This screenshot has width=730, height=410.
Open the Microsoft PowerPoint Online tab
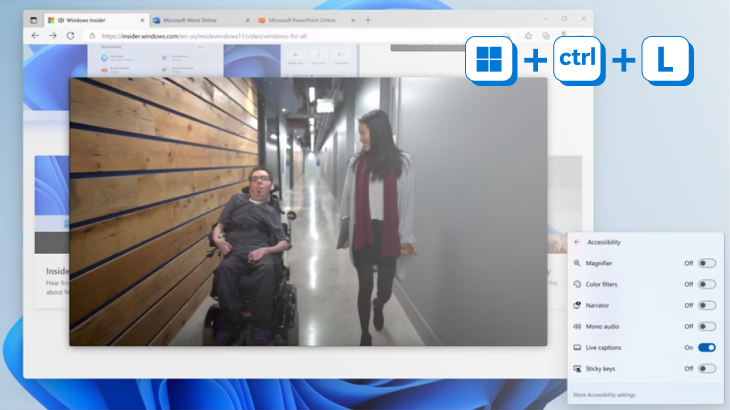307,20
